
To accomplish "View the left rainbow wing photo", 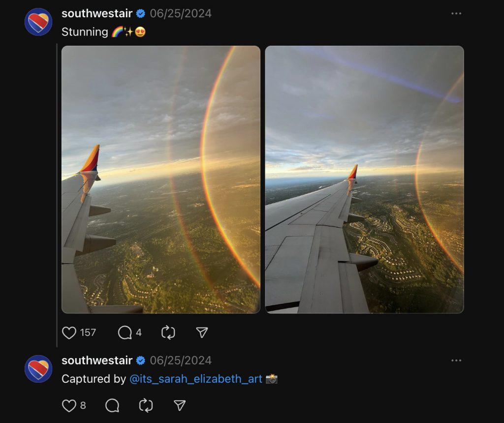I will click(161, 180).
